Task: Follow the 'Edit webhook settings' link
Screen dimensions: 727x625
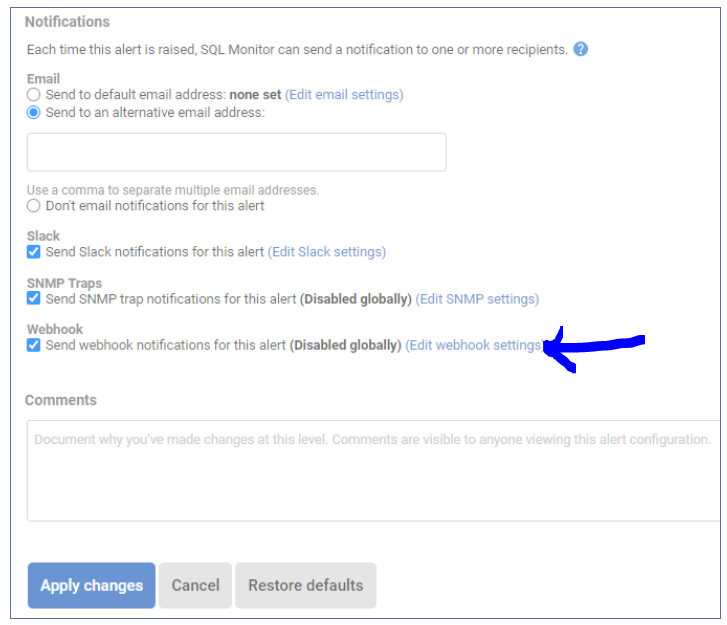Action: [x=474, y=345]
